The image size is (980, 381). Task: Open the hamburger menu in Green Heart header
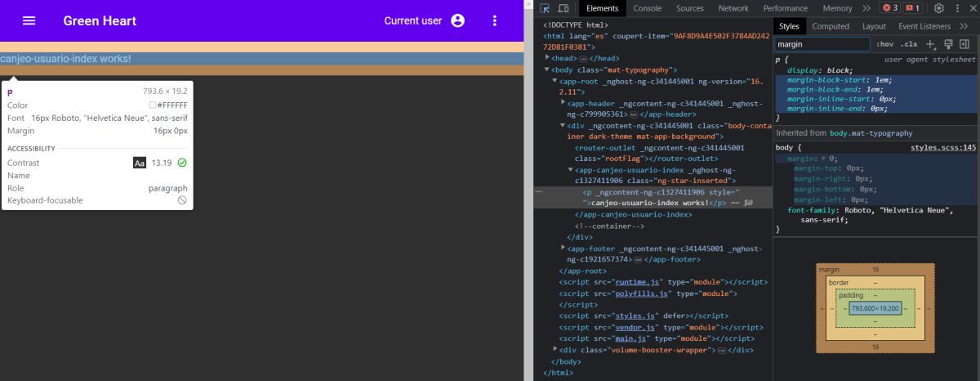coord(29,20)
